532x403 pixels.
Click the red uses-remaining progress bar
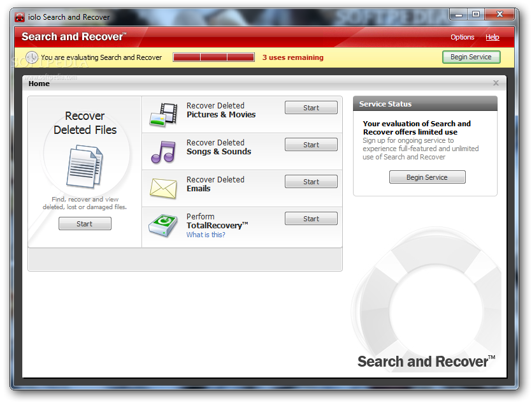coord(213,57)
